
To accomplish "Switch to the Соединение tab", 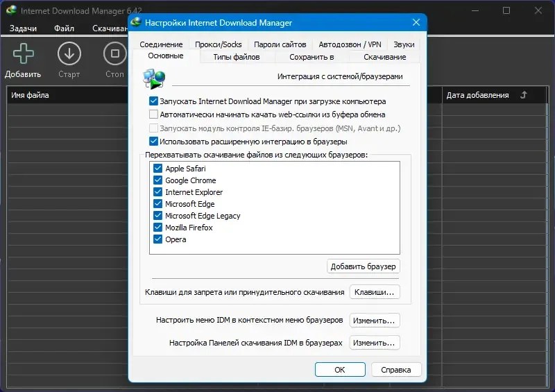I will coord(161,44).
